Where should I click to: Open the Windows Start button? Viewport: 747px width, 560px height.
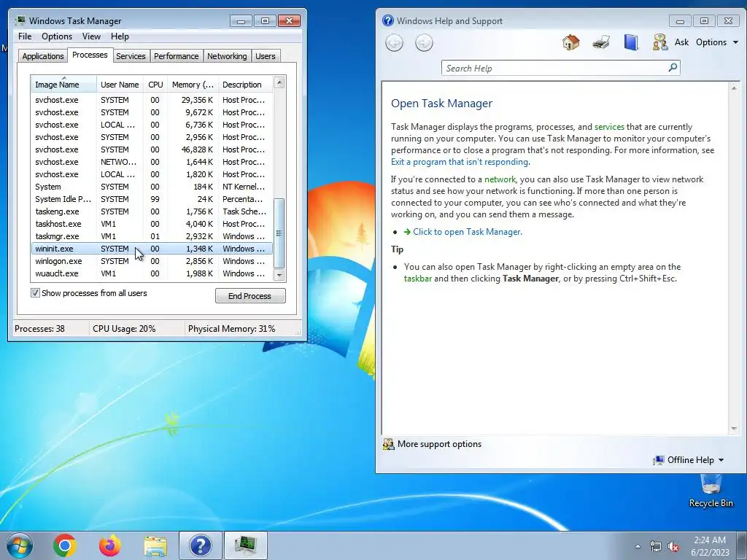20,545
